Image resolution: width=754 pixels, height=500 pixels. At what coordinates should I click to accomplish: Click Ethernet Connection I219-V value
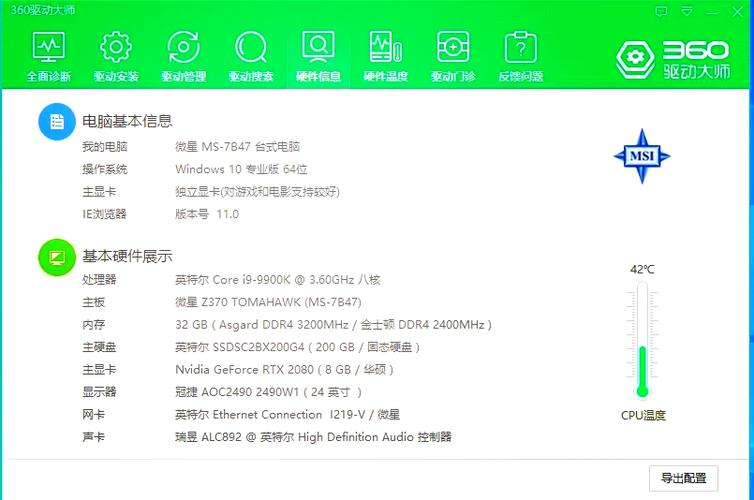coord(288,414)
